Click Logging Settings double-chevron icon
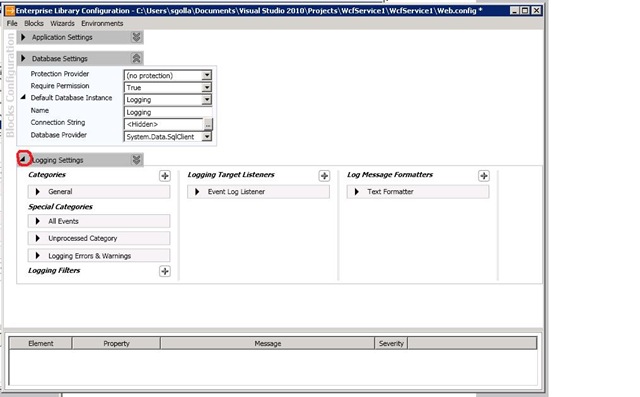Screen dimensions: 640x397 [136, 160]
